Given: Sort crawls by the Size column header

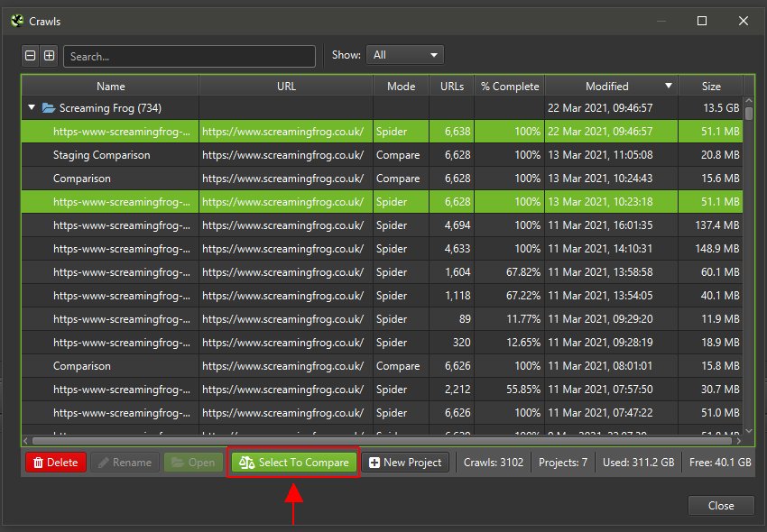Looking at the screenshot, I should point(711,85).
